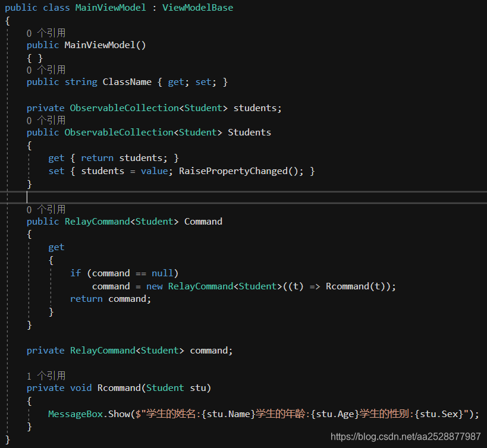The image size is (487, 448).
Task: Click 'ObservableCollection' in the public Students line
Action: (119, 132)
